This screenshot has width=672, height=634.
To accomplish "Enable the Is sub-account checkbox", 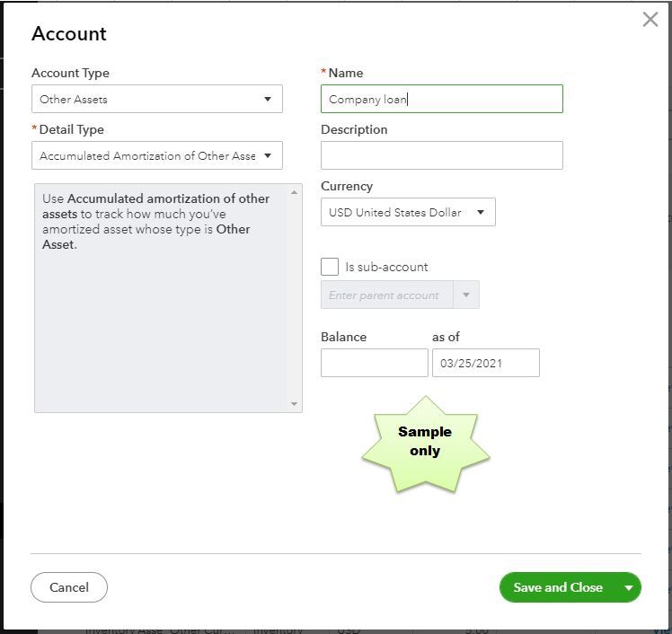I will pos(330,267).
